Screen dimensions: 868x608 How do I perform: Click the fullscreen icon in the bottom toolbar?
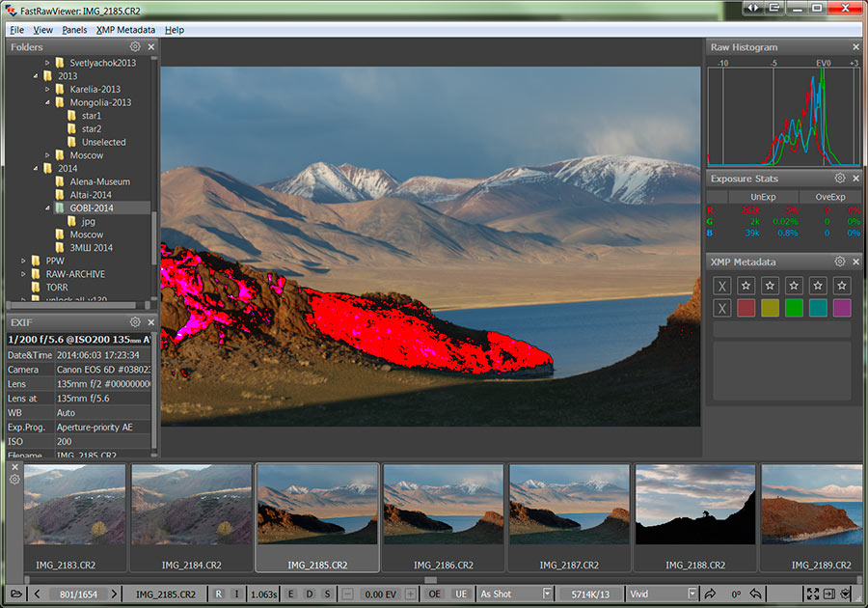coord(812,594)
